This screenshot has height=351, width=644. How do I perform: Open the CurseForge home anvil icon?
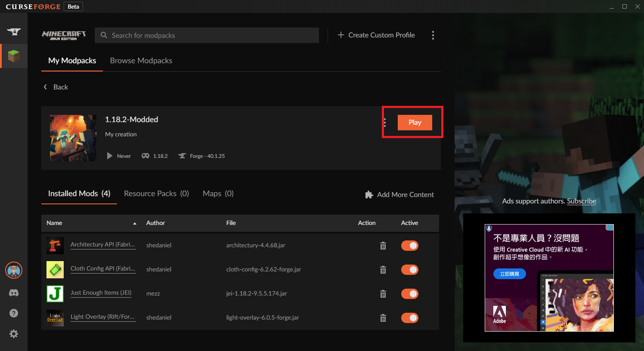pos(14,32)
